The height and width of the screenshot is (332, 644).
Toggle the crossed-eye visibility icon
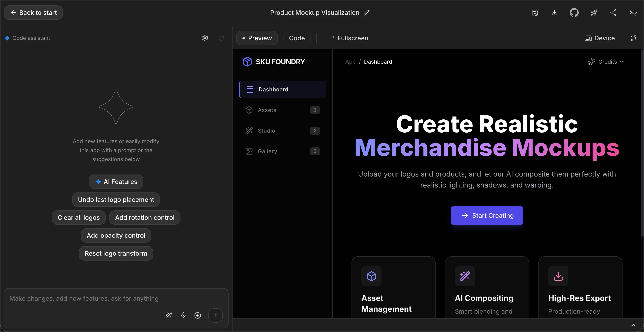633,13
